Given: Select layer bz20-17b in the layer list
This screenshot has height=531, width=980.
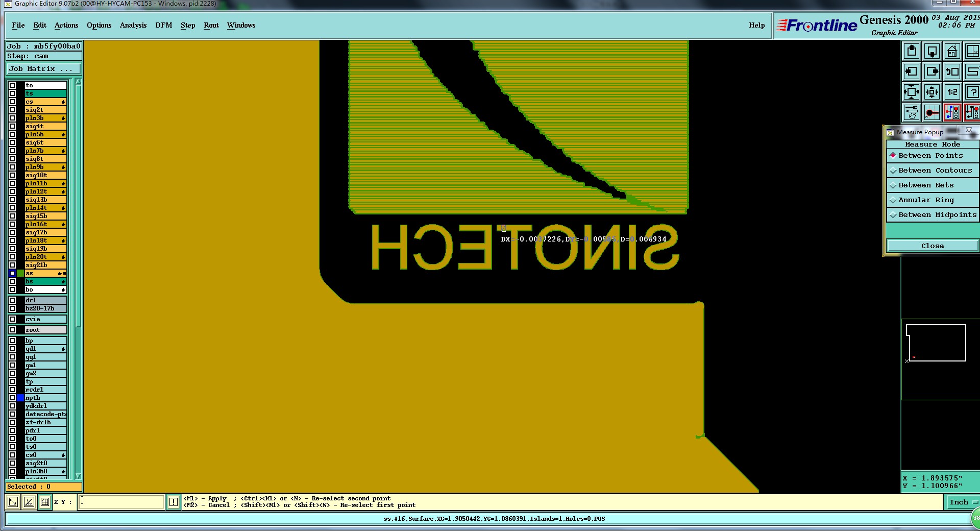Looking at the screenshot, I should (x=45, y=308).
